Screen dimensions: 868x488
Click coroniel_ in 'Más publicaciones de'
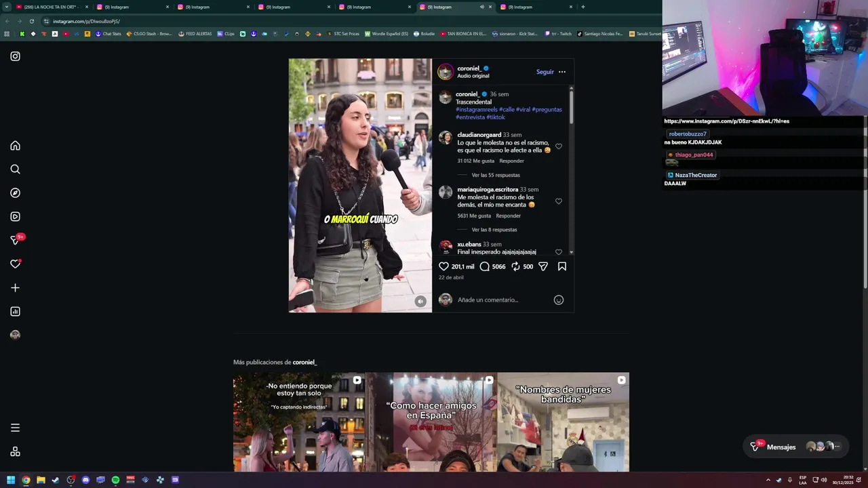tap(304, 362)
